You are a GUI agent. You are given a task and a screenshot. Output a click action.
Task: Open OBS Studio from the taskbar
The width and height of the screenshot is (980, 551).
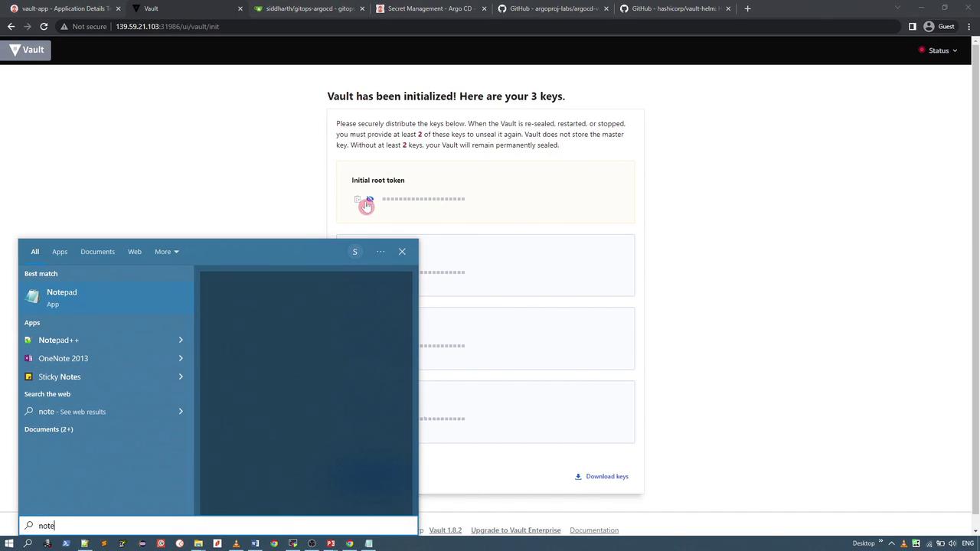point(312,543)
